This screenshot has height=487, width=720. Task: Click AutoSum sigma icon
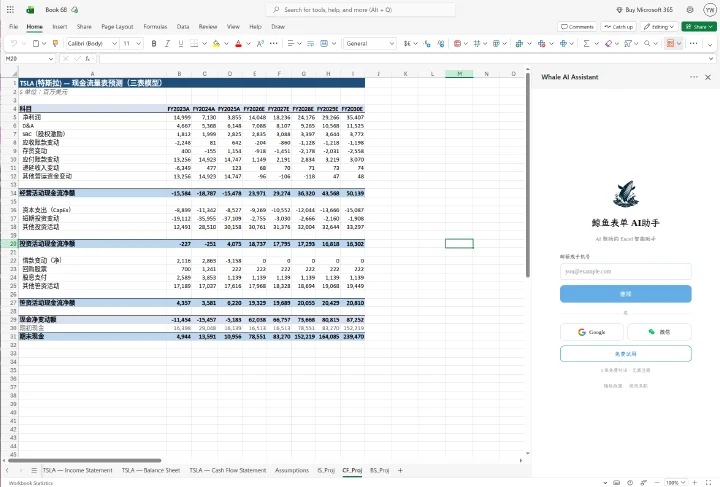586,44
